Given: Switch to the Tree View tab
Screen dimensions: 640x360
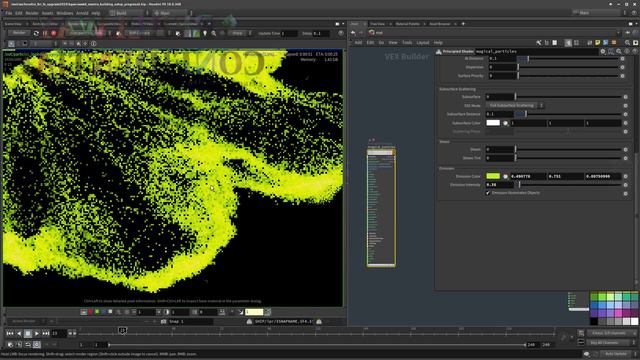Looking at the screenshot, I should [377, 24].
